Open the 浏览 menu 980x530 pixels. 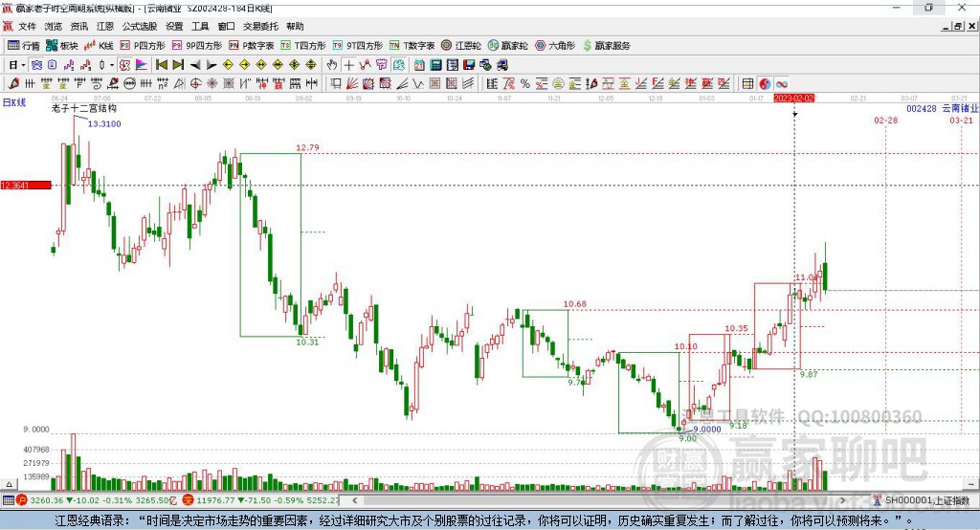tap(54, 26)
